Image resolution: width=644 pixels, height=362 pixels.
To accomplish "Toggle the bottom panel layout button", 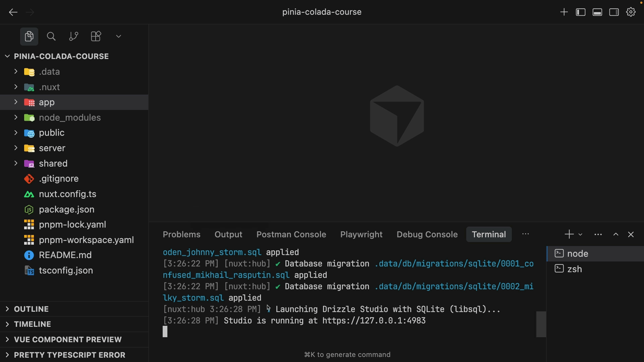I will pyautogui.click(x=597, y=12).
